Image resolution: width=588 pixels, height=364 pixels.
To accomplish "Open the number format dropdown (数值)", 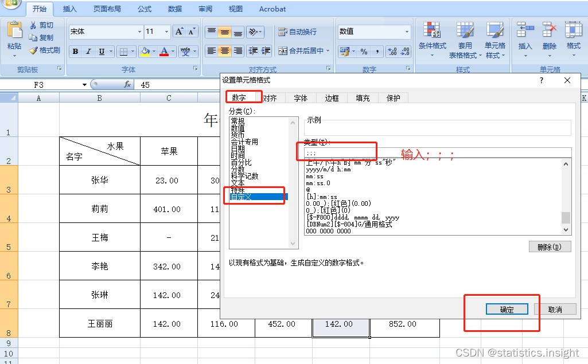I will (407, 32).
